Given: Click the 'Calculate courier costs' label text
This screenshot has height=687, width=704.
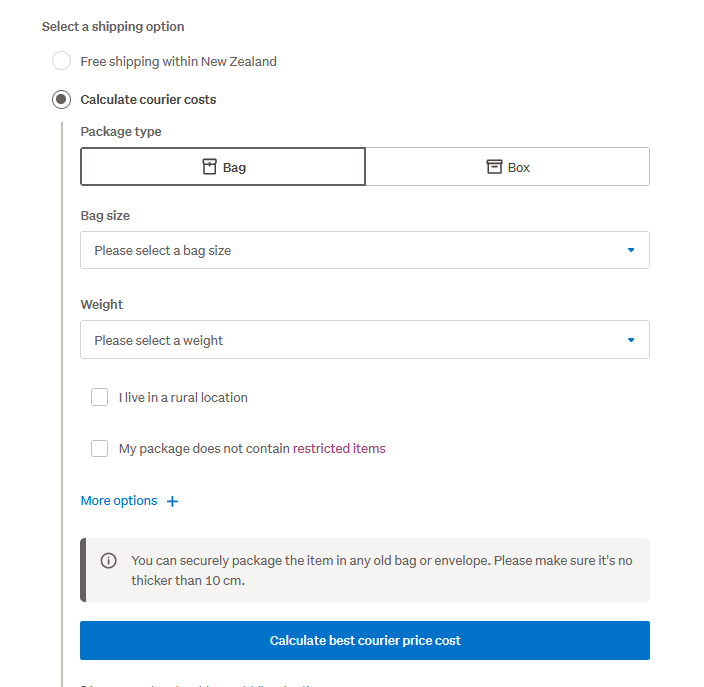Looking at the screenshot, I should [148, 99].
